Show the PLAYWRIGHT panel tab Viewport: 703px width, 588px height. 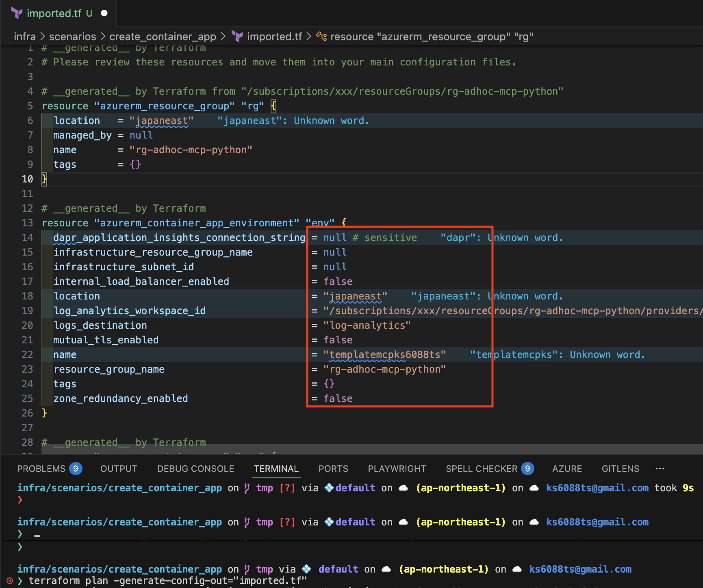coord(397,469)
